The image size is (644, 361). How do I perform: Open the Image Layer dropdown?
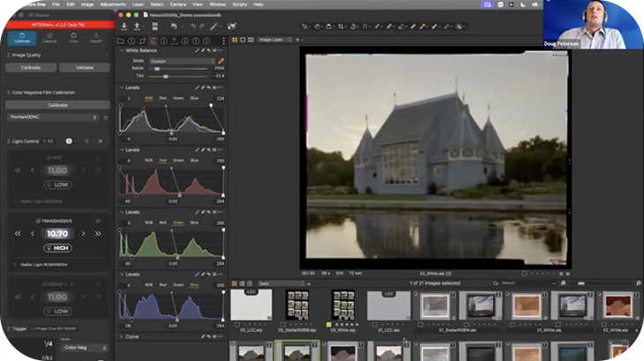[274, 40]
